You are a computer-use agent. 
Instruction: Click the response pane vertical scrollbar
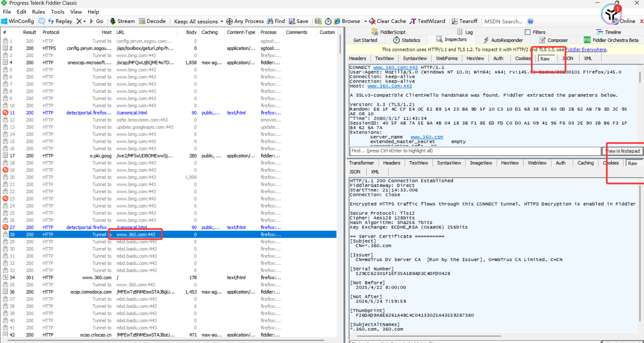[640, 253]
